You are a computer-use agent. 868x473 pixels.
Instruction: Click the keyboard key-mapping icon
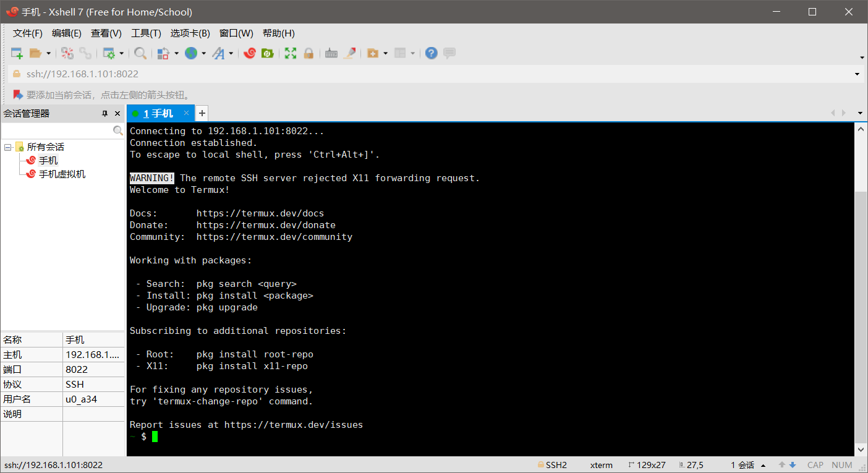331,53
